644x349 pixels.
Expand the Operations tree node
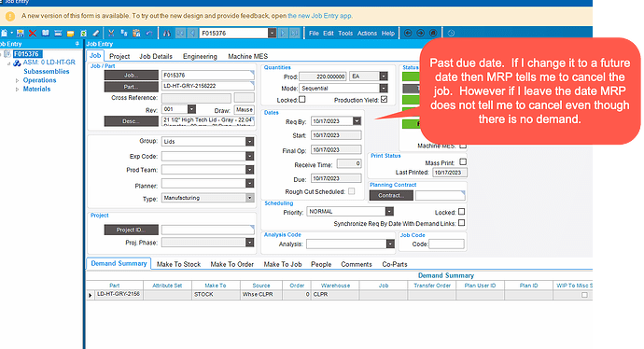coord(17,80)
